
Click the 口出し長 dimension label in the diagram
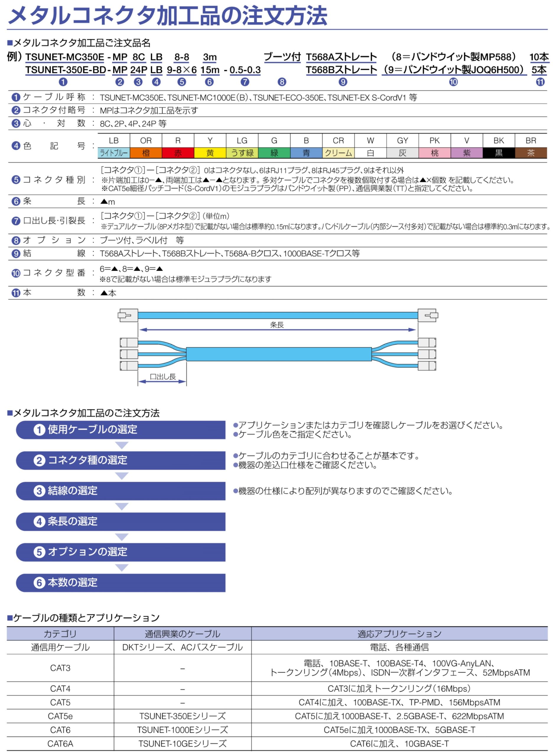coord(163,377)
